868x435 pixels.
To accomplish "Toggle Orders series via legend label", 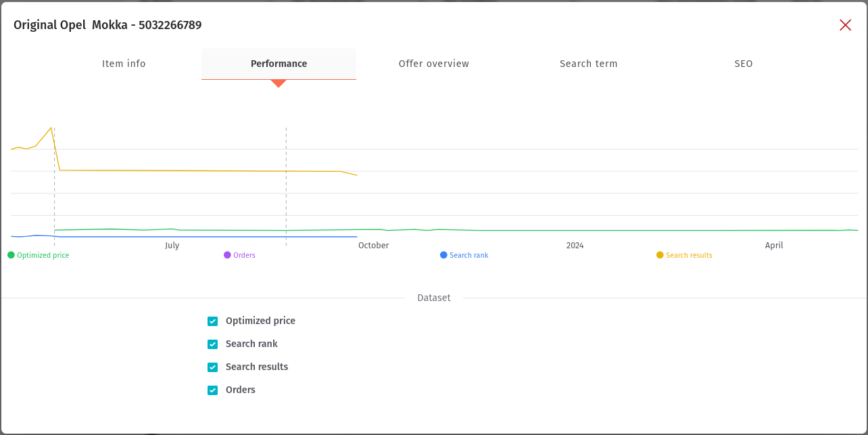I will 244,255.
